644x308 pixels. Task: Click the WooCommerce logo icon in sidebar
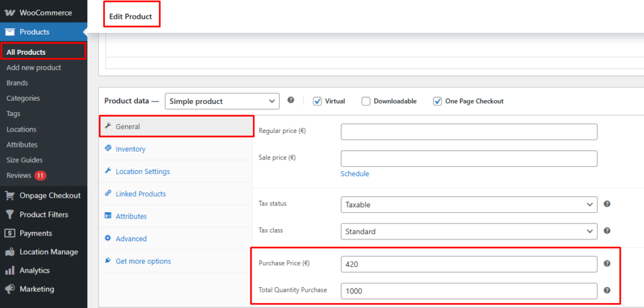click(x=9, y=13)
